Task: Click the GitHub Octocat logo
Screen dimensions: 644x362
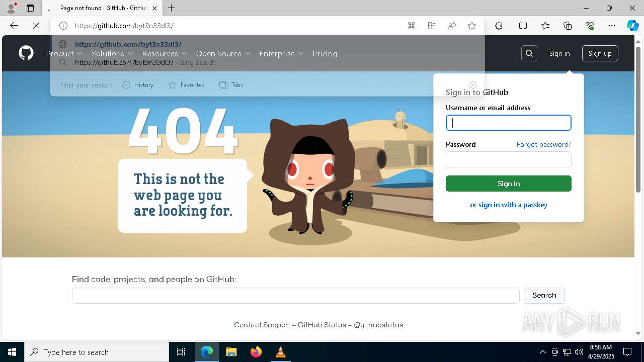Action: 26,53
